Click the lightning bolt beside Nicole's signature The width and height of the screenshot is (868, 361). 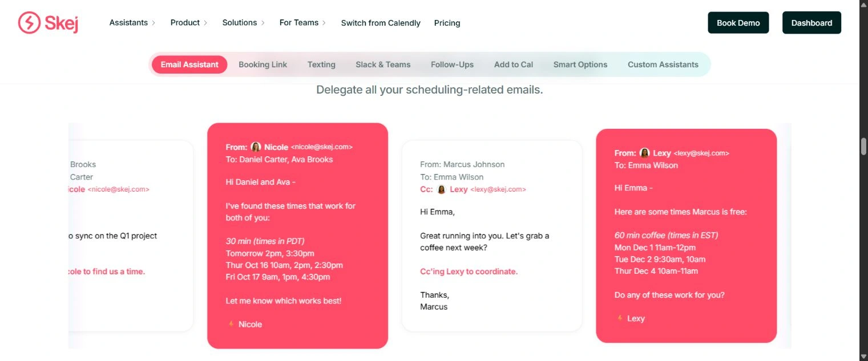(x=231, y=324)
